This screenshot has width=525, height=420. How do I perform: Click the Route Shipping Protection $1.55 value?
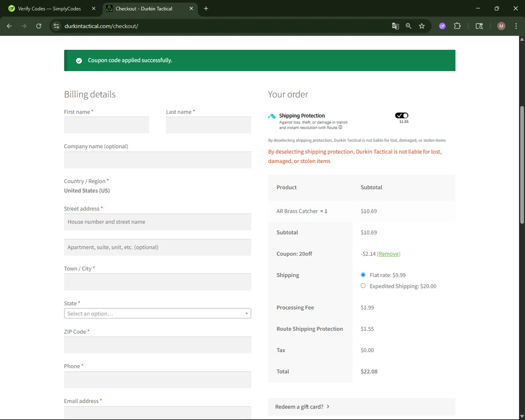[367, 329]
